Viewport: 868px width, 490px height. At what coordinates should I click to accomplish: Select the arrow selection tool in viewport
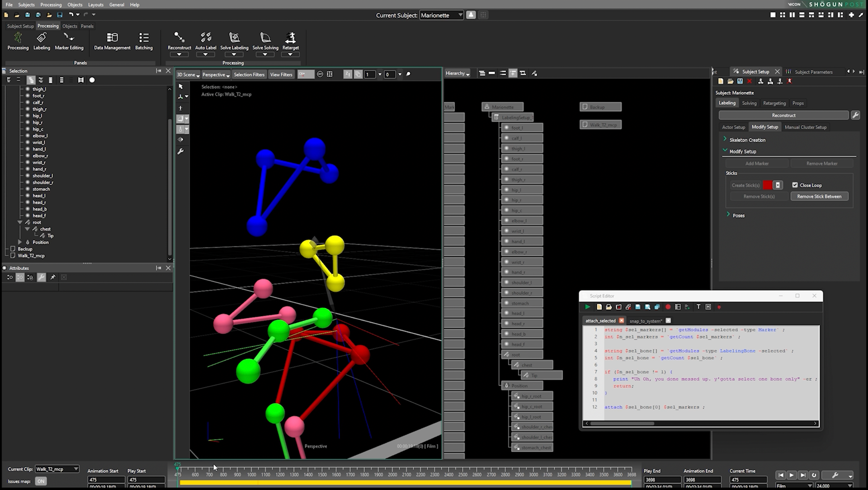tap(180, 86)
